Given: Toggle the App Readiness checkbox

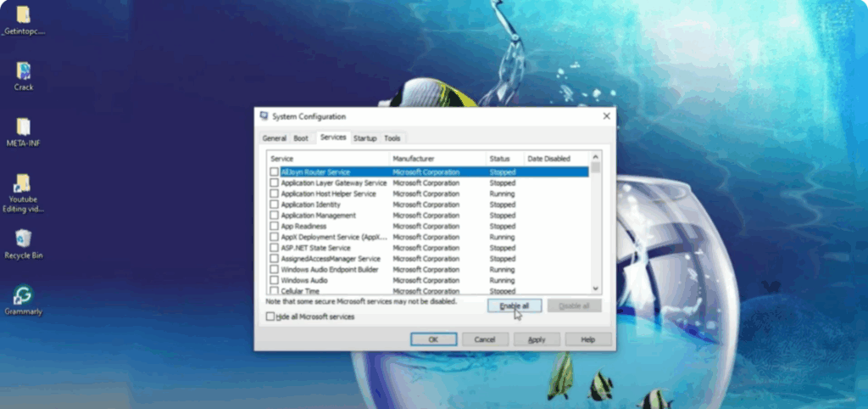Looking at the screenshot, I should (x=274, y=226).
